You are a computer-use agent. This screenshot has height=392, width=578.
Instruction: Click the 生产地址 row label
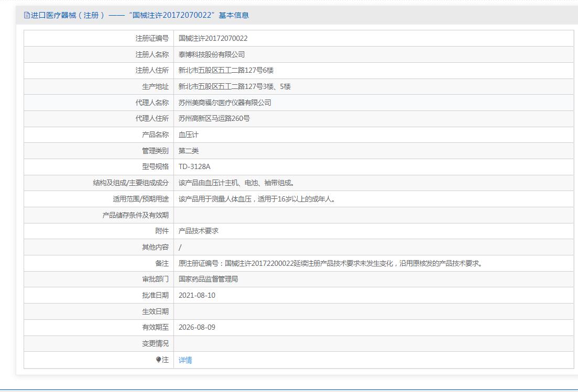point(155,86)
